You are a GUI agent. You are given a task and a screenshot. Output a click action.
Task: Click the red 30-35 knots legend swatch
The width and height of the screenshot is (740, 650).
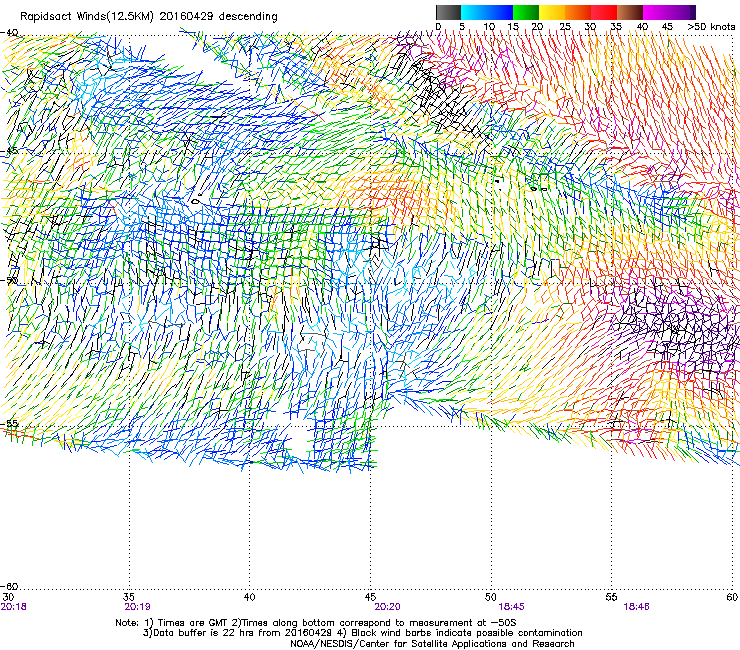pos(604,12)
